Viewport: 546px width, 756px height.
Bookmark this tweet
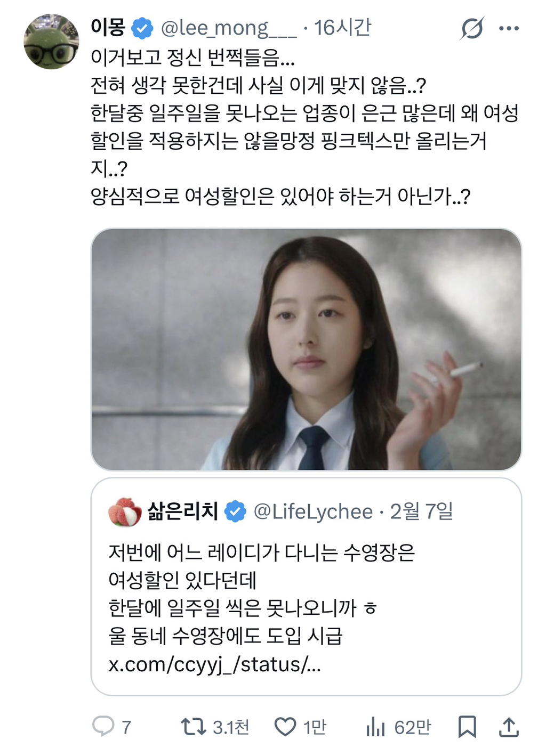[468, 727]
